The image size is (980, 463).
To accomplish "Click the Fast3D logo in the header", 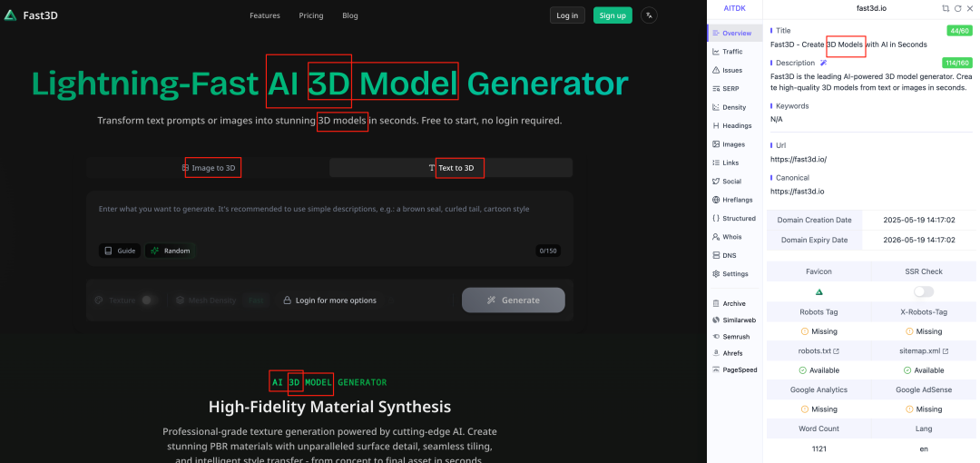I will [x=31, y=15].
